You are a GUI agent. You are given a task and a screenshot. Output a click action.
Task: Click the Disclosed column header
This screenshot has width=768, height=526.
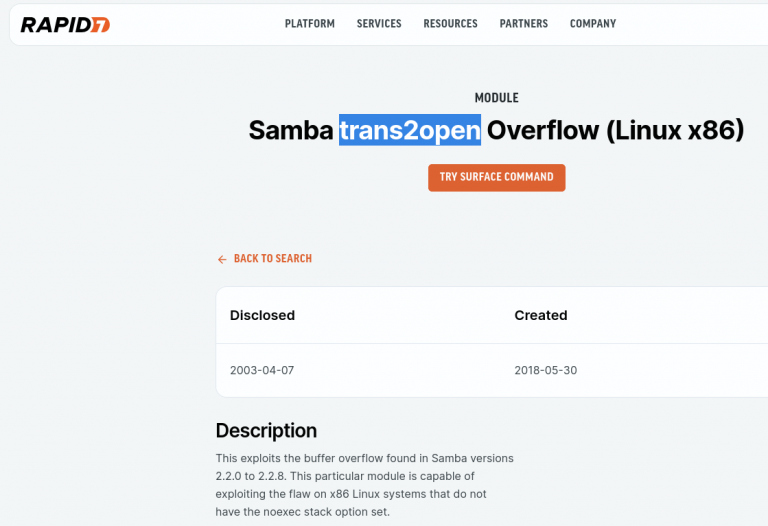(x=262, y=315)
